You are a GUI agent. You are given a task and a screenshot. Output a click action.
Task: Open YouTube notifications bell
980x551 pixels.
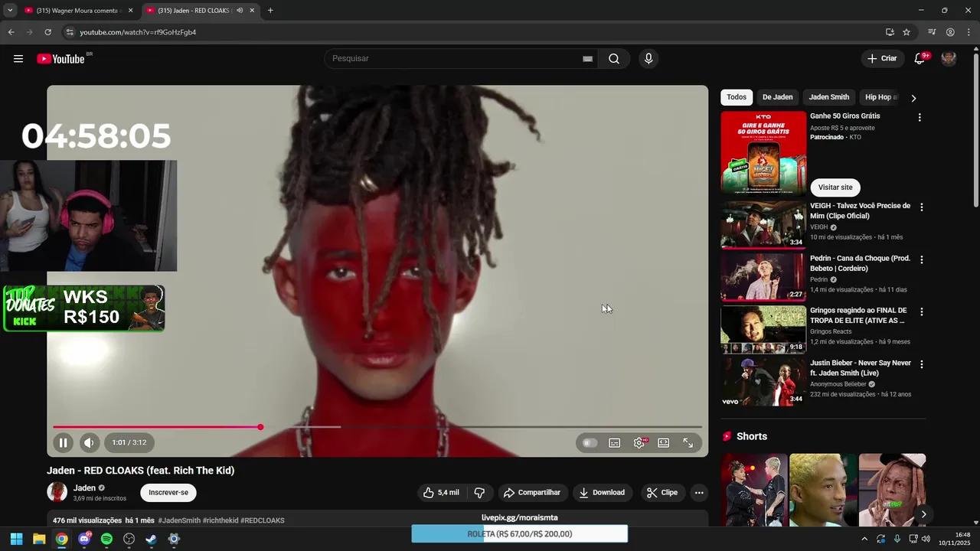[920, 59]
